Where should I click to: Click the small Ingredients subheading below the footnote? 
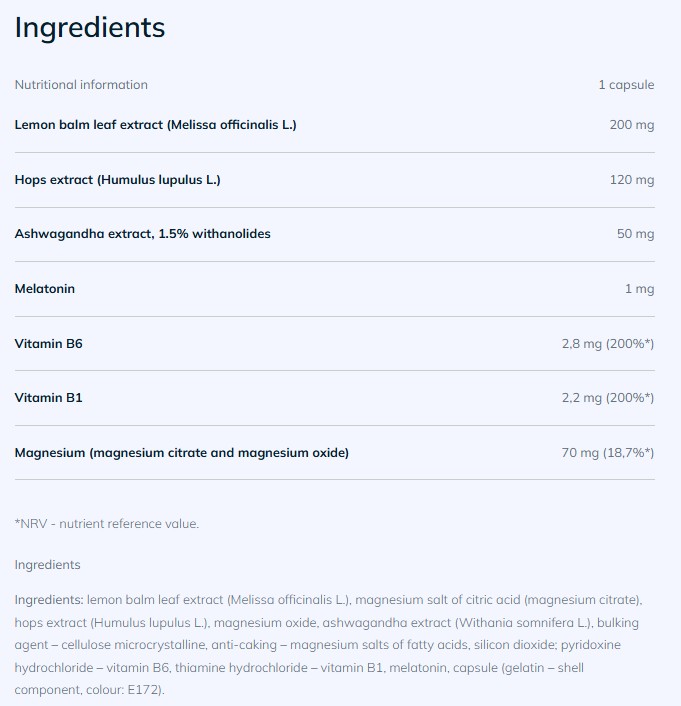point(47,565)
